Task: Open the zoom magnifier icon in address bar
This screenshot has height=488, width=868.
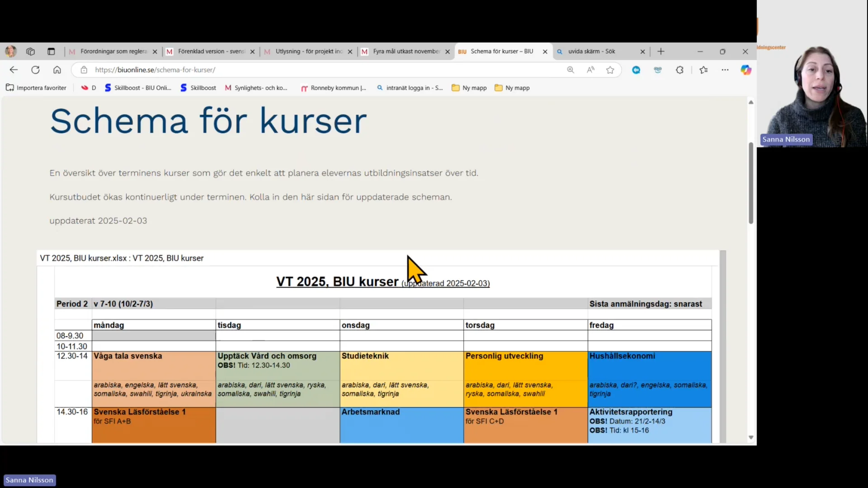Action: (x=571, y=70)
